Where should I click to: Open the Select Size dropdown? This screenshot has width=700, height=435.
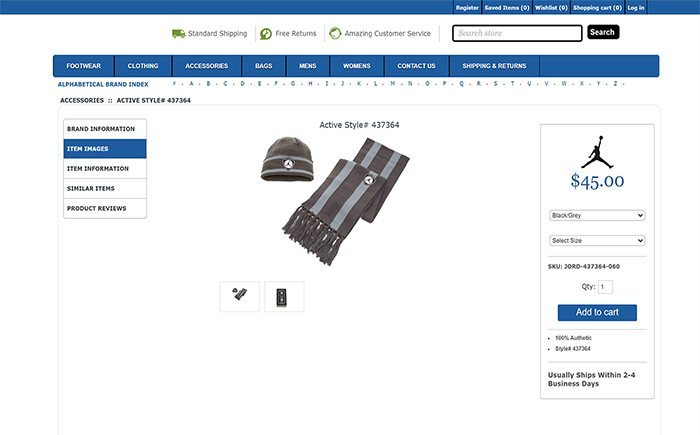pyautogui.click(x=597, y=240)
